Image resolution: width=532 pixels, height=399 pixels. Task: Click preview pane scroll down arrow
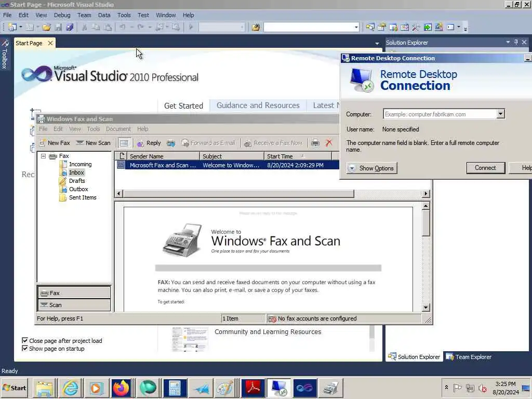tap(426, 308)
